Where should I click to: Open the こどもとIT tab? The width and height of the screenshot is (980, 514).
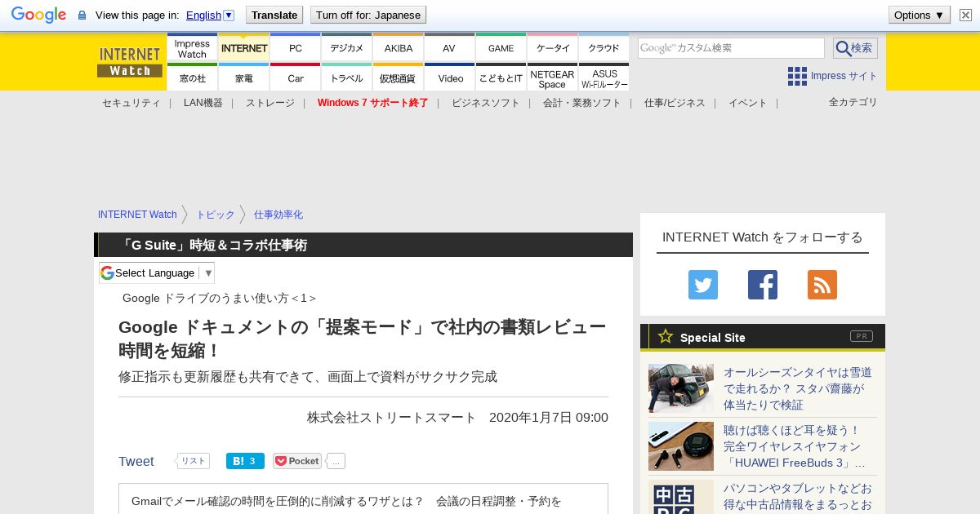click(x=501, y=78)
